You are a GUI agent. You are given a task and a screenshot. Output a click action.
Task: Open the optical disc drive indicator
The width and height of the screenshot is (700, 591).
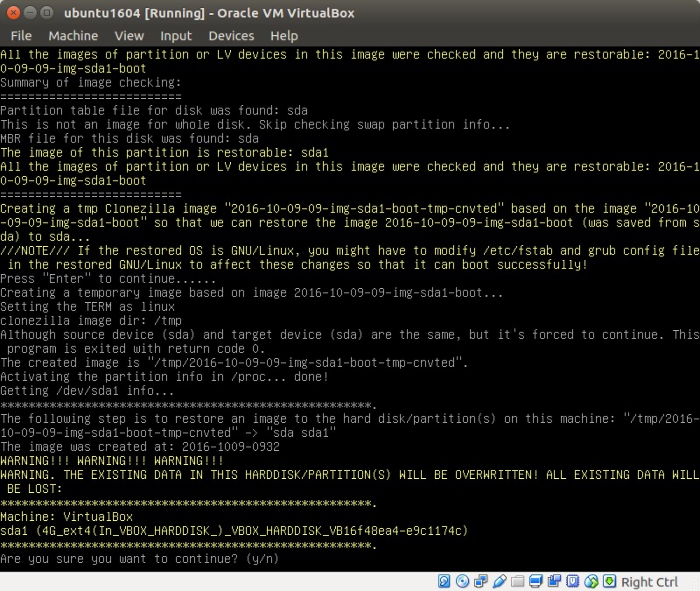pos(463,581)
